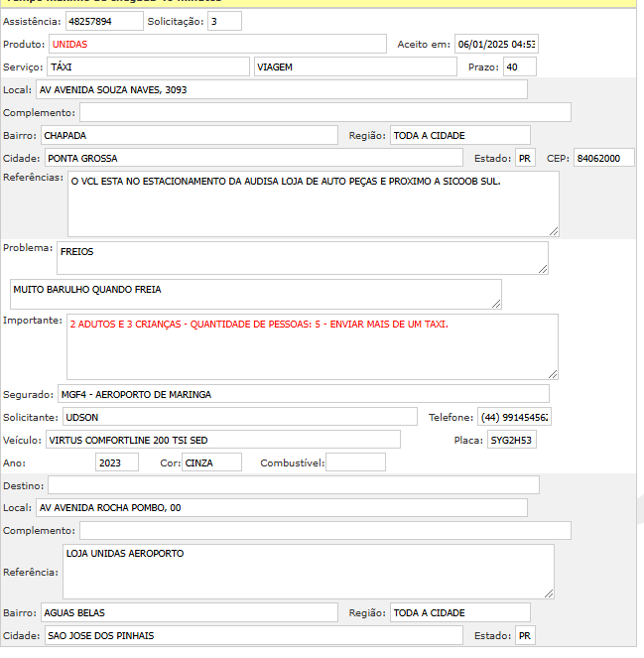The width and height of the screenshot is (644, 658).
Task: Select destination Região field TODA A CIDADE
Action: 460,612
